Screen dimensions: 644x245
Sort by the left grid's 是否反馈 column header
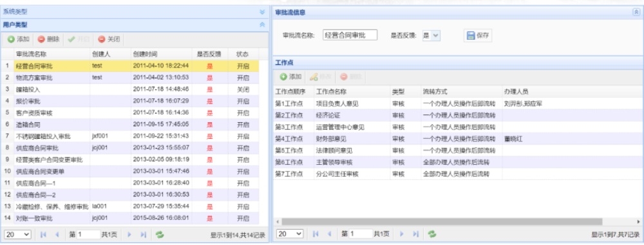210,54
